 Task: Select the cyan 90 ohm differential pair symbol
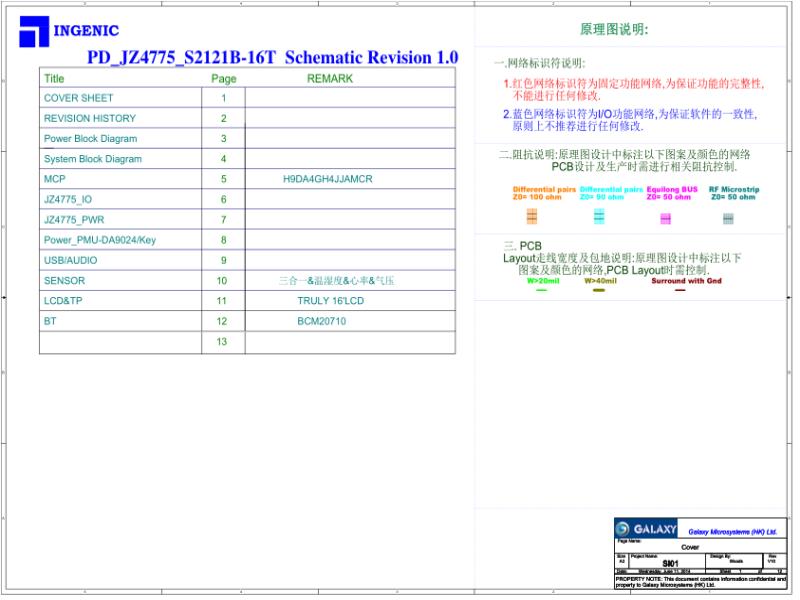coord(599,216)
